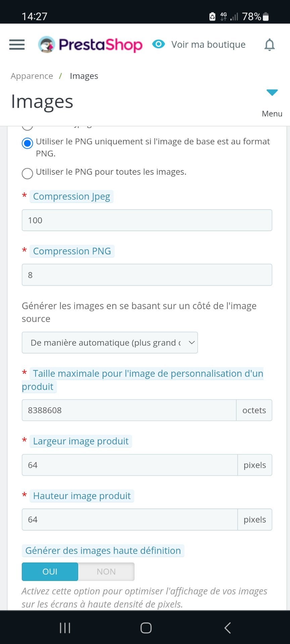Viewport: 290px width, 644px height.
Task: Edit the Largeur image produit field
Action: (130, 465)
